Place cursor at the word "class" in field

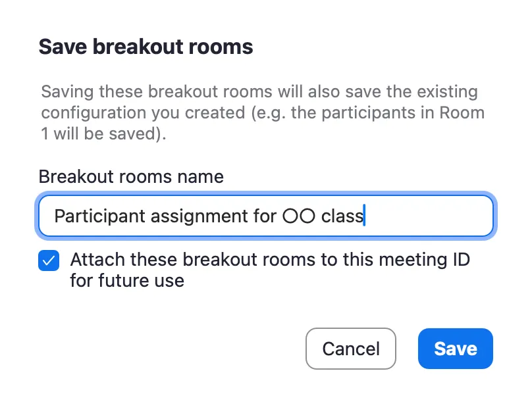(342, 216)
